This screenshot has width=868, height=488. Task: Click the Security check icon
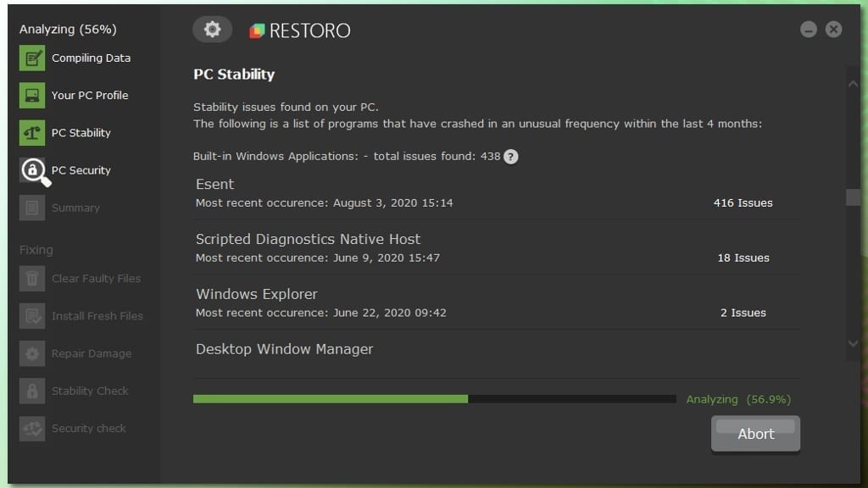tap(32, 428)
